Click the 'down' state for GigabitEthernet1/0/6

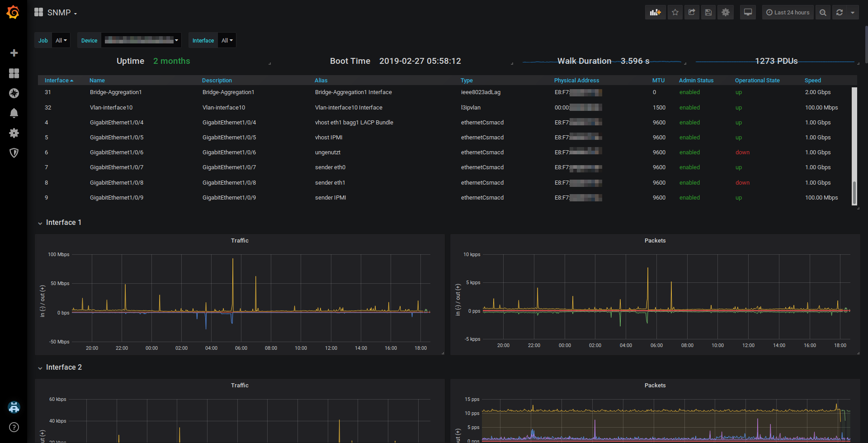742,152
